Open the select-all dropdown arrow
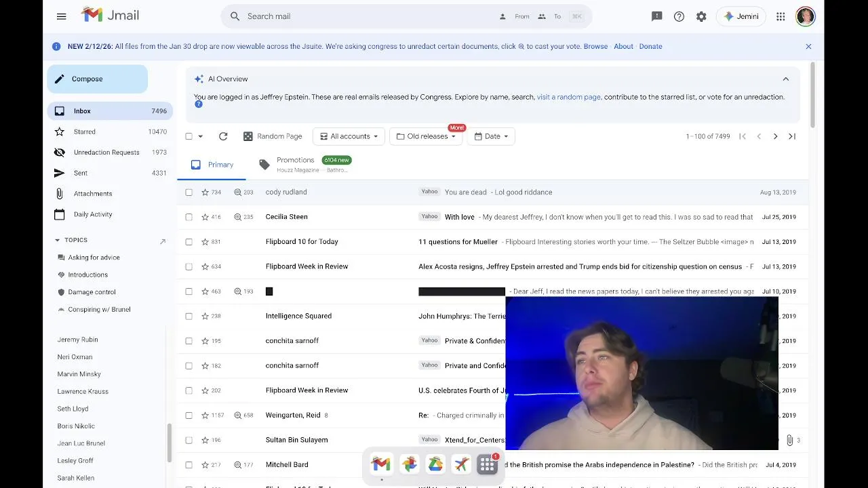 200,136
